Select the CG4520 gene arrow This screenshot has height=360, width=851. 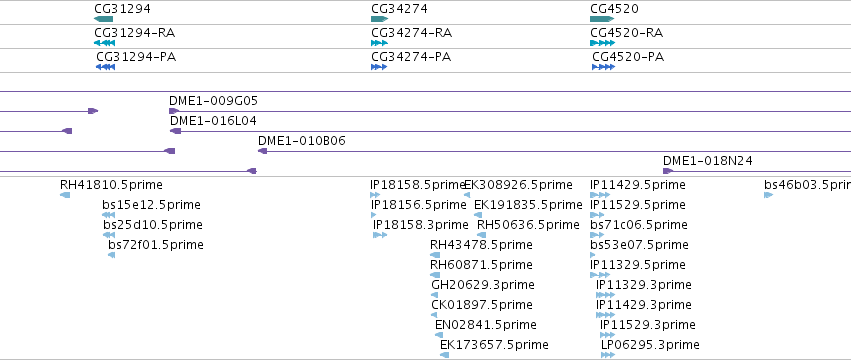[x=602, y=19]
